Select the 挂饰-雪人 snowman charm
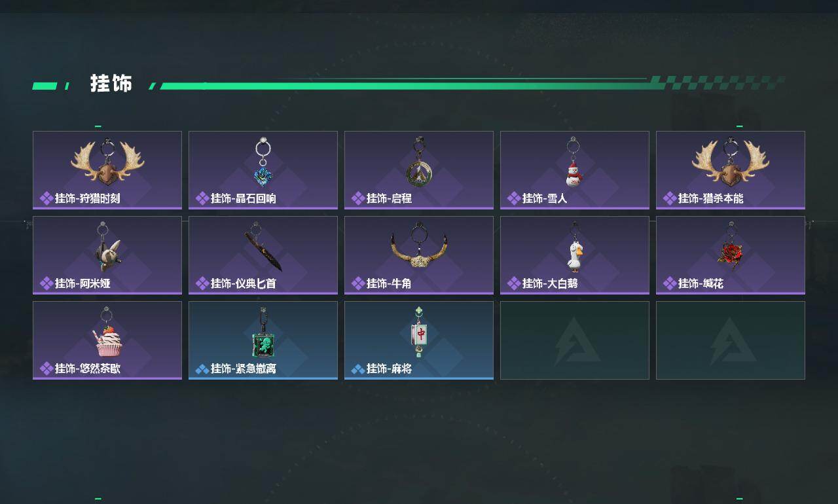Screen dimensions: 838x504 575,170
